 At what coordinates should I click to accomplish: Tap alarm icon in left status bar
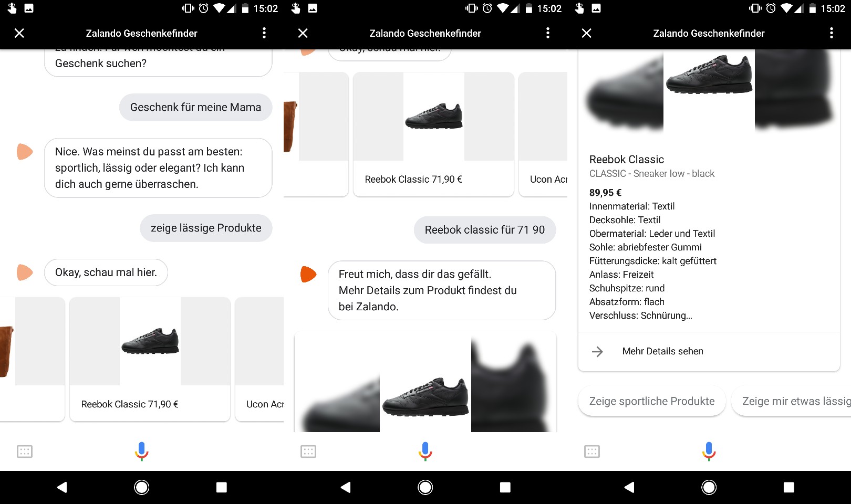tap(204, 8)
